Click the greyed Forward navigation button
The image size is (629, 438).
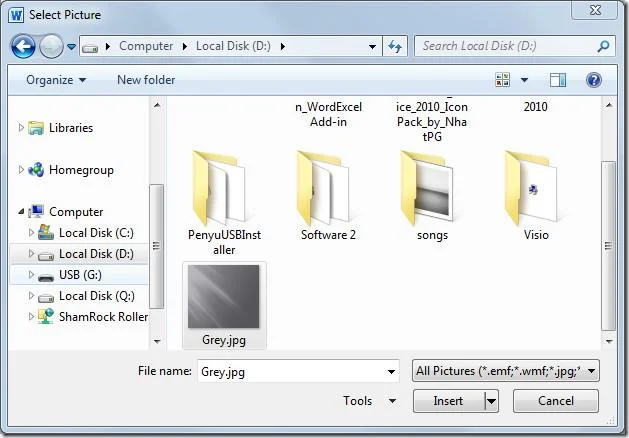[51, 47]
